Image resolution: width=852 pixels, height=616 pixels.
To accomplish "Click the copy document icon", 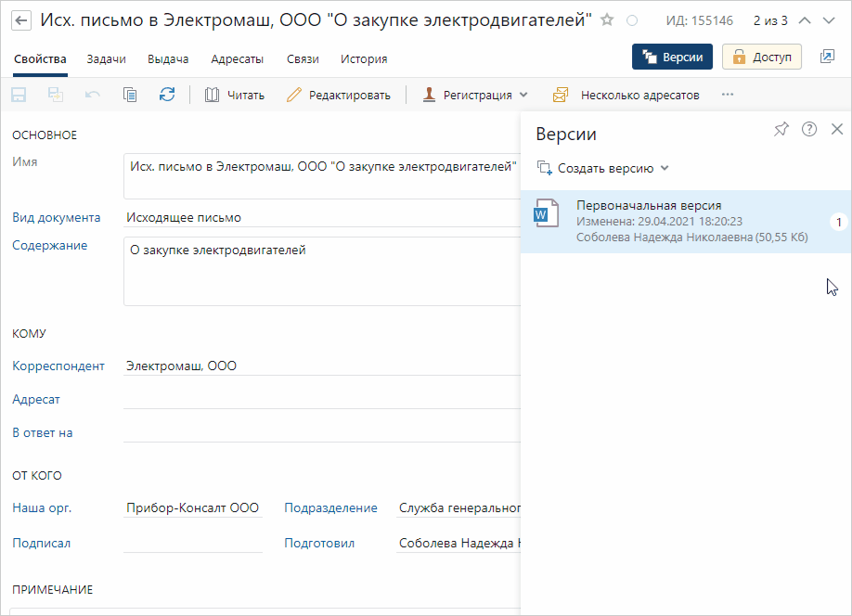I will 130,95.
